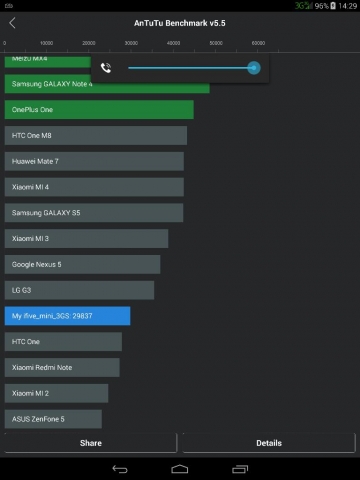Tap the HTC One M8 bar
Screen dimensions: 360x480
click(96, 135)
